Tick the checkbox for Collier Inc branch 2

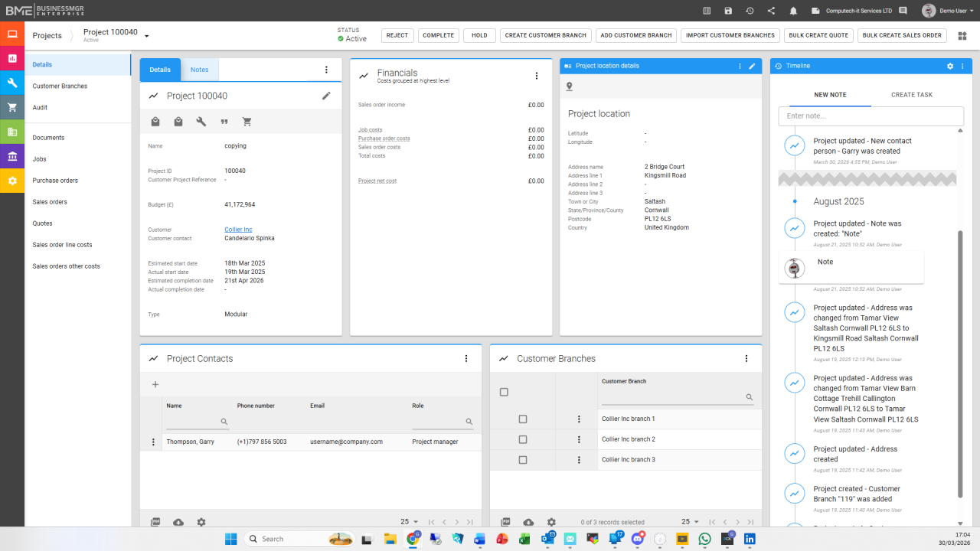pyautogui.click(x=523, y=439)
